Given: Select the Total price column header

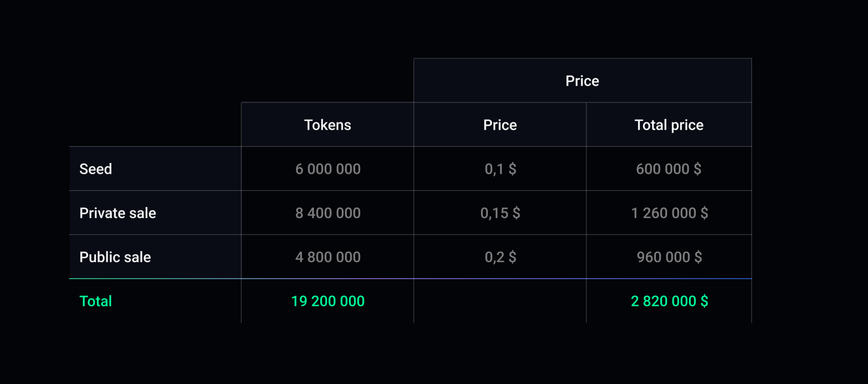Looking at the screenshot, I should (x=669, y=125).
